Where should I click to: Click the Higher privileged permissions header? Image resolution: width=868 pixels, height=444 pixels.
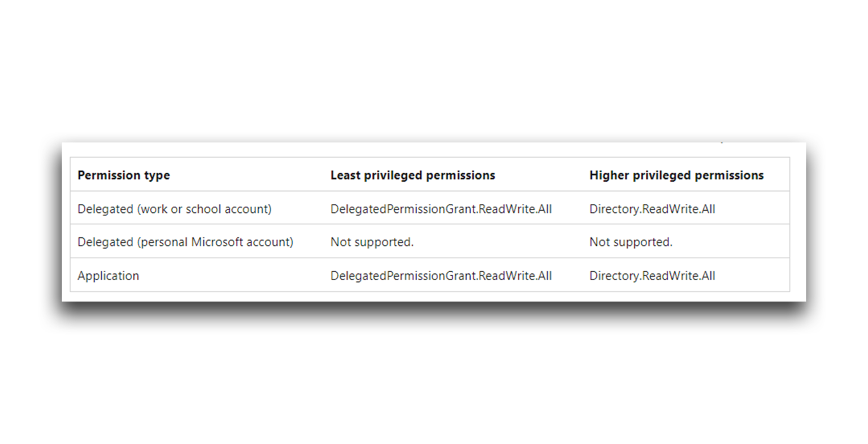pos(676,175)
